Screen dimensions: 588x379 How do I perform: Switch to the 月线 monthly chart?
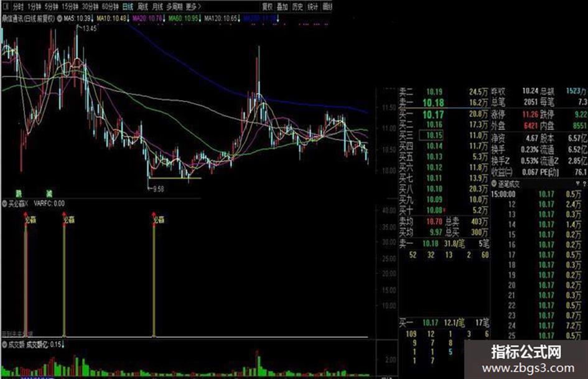[x=157, y=6]
